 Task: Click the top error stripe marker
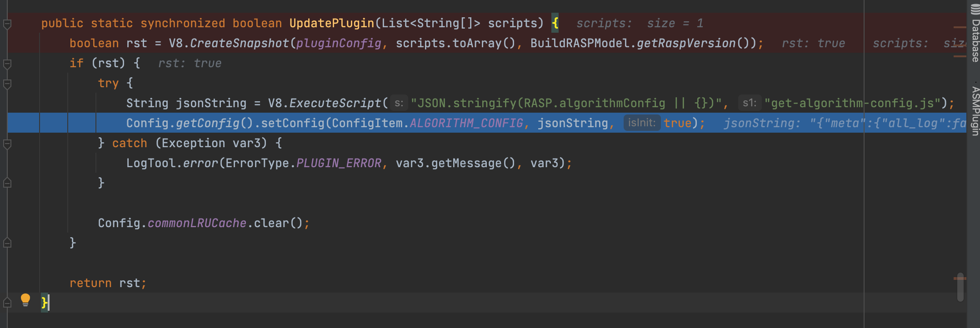click(x=960, y=27)
